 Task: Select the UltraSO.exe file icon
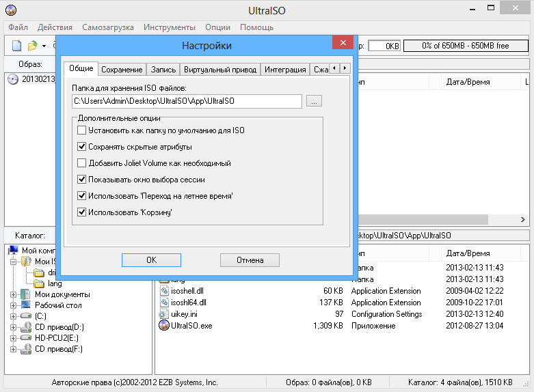163,326
